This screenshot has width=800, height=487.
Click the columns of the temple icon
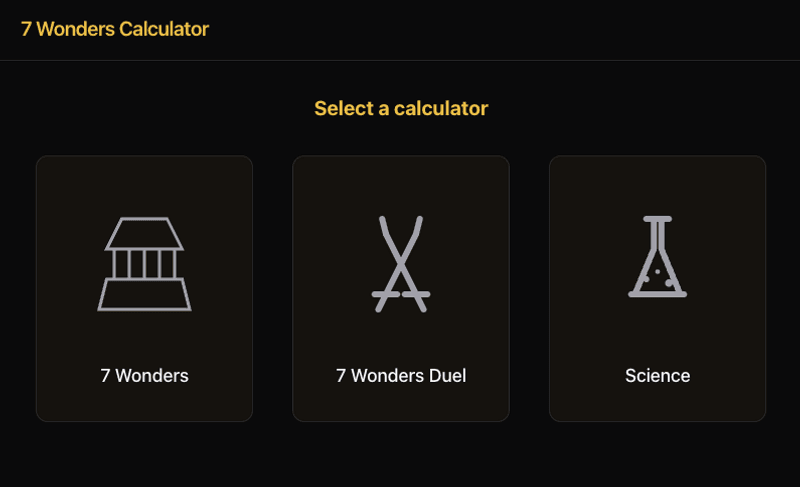[x=144, y=264]
